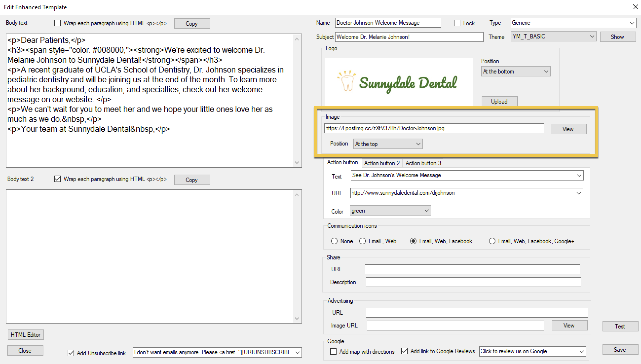Image resolution: width=641 pixels, height=364 pixels.
Task: Click the Share URL input field
Action: [472, 269]
